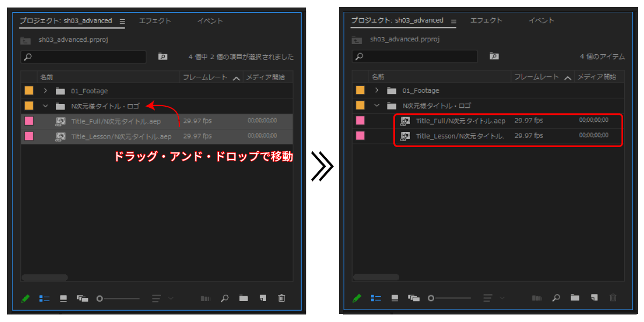644x322 pixels.
Task: Click Automate to Sequence in left panel
Action: [206, 298]
